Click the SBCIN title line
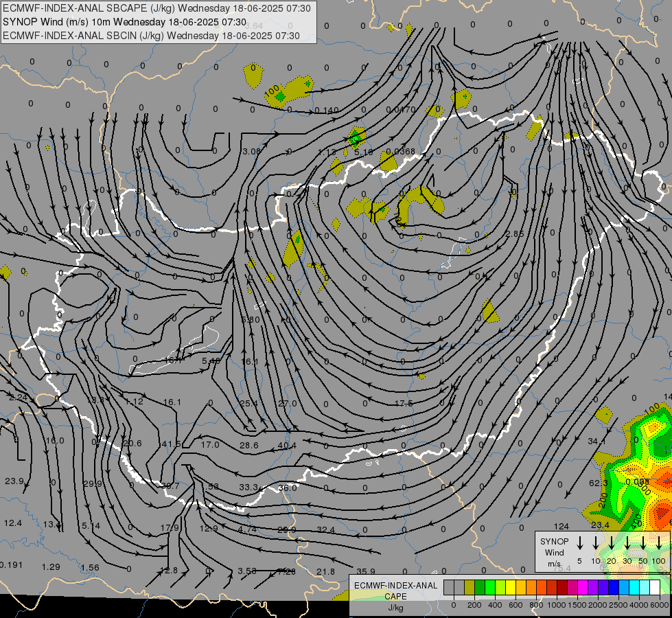This screenshot has height=618, width=672. [151, 36]
